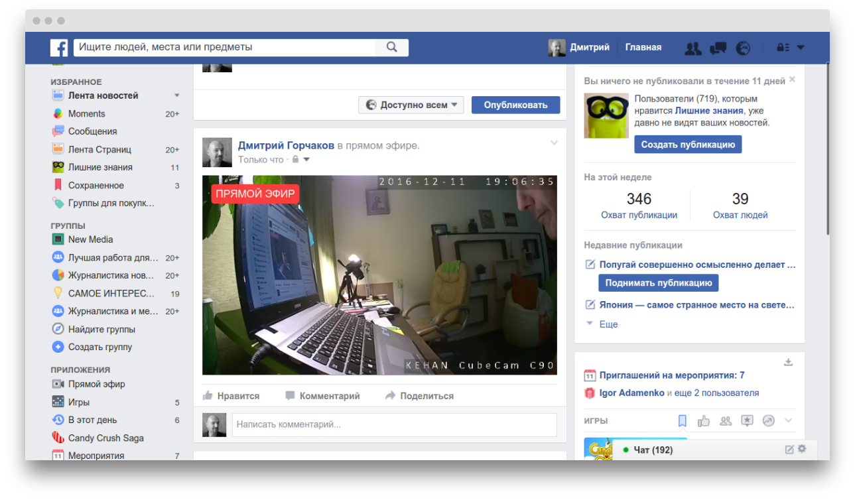This screenshot has height=504, width=855.
Task: Click the Facebook logo icon
Action: (x=60, y=48)
